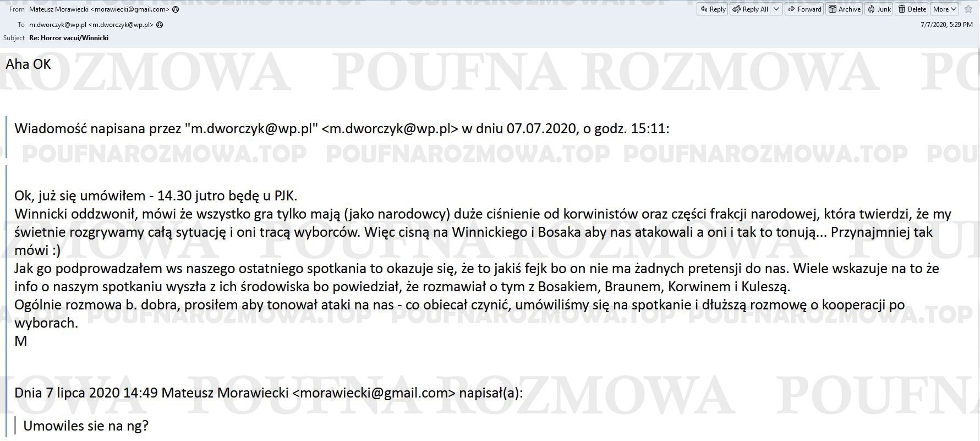980x441 pixels.
Task: Archive this email
Action: click(x=845, y=9)
